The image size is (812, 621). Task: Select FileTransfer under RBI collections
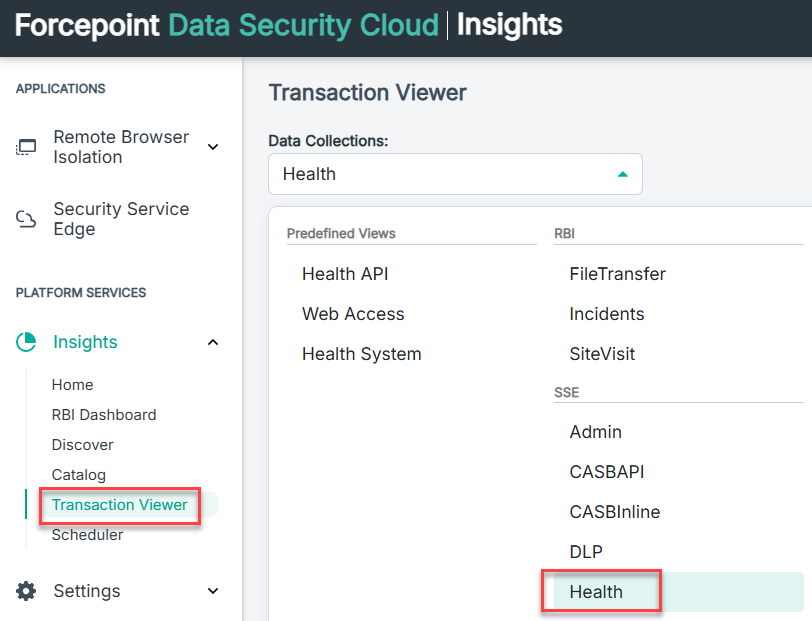click(x=617, y=274)
